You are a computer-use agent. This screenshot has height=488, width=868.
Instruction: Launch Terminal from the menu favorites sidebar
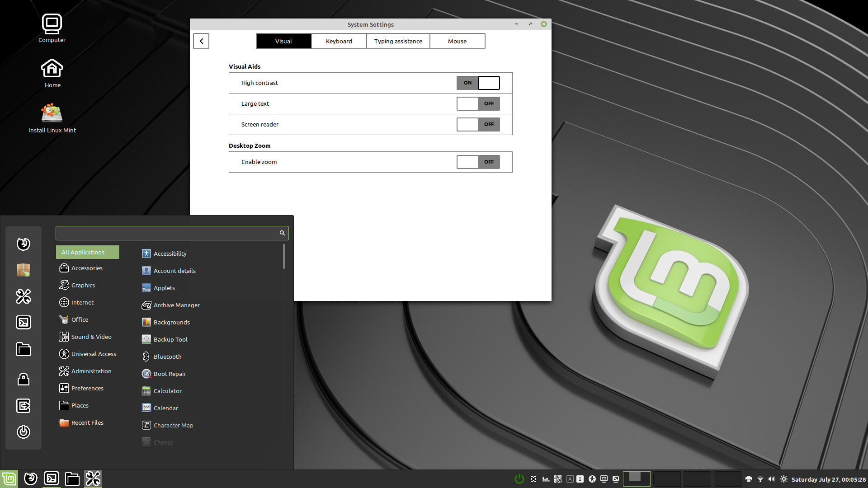tap(24, 322)
